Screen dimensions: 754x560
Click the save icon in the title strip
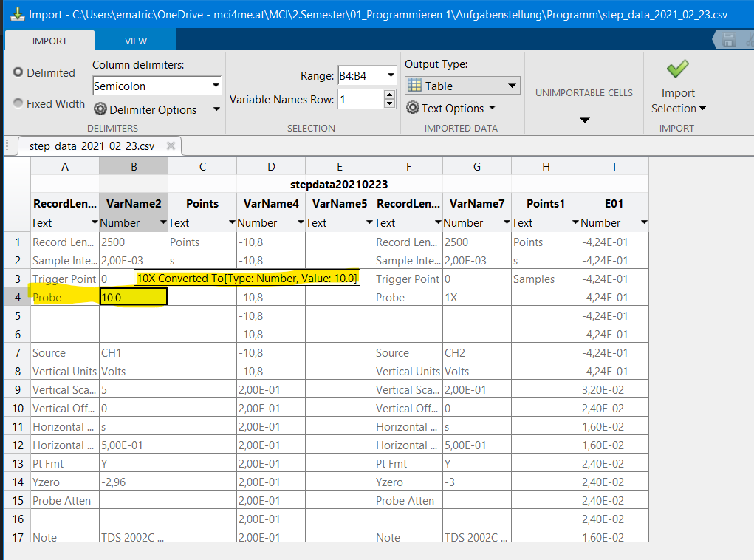(x=728, y=40)
